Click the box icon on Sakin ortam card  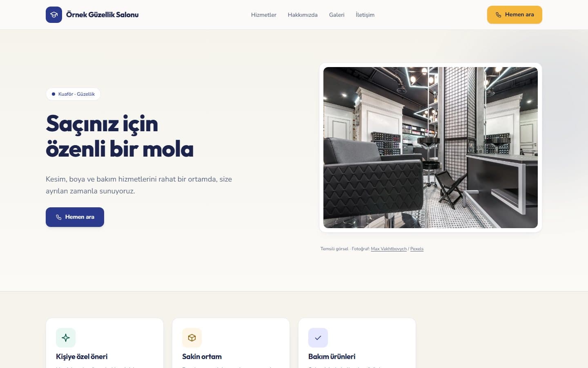pyautogui.click(x=192, y=338)
